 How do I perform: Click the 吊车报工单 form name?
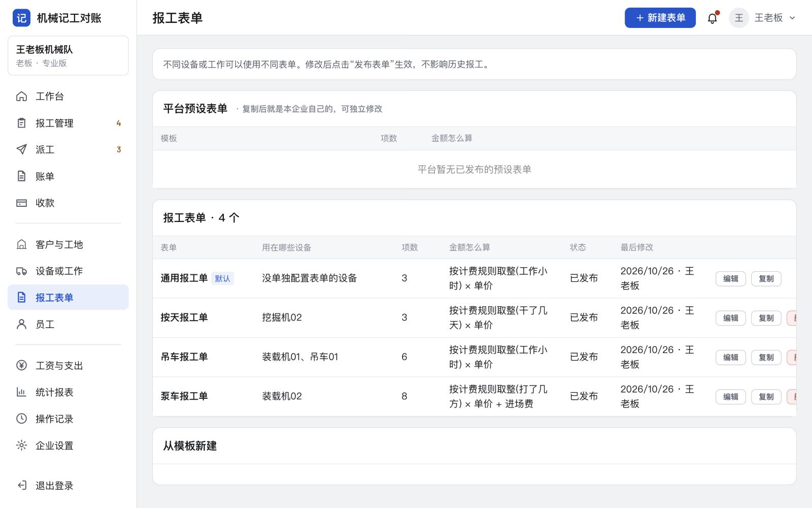(x=184, y=357)
